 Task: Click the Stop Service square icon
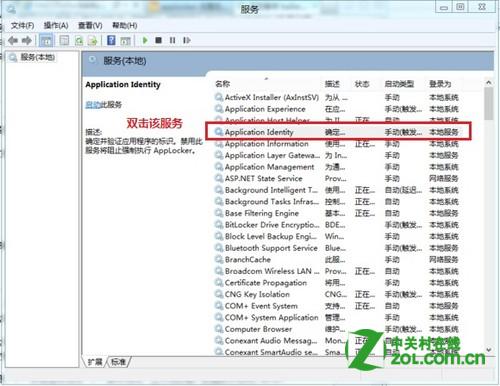(x=159, y=40)
